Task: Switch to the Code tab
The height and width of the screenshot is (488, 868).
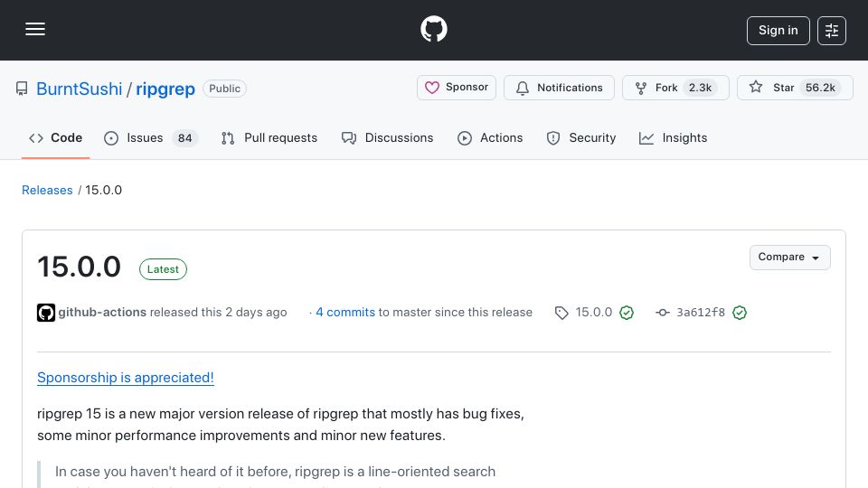Action: pos(55,137)
